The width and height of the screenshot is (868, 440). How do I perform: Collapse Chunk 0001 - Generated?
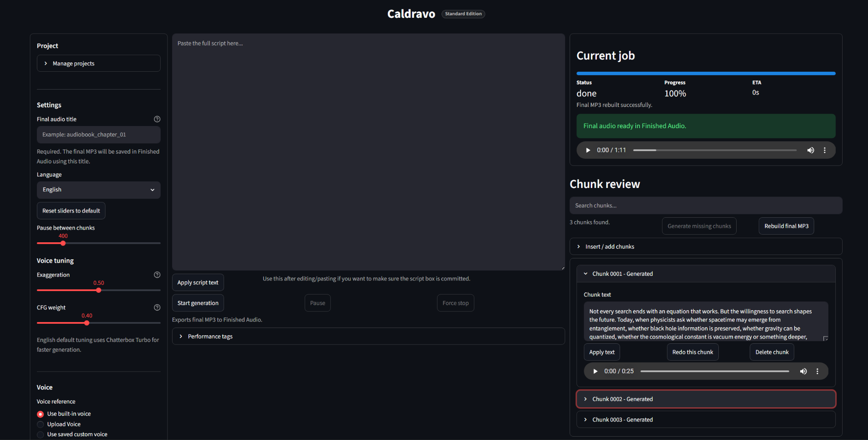[x=706, y=274]
